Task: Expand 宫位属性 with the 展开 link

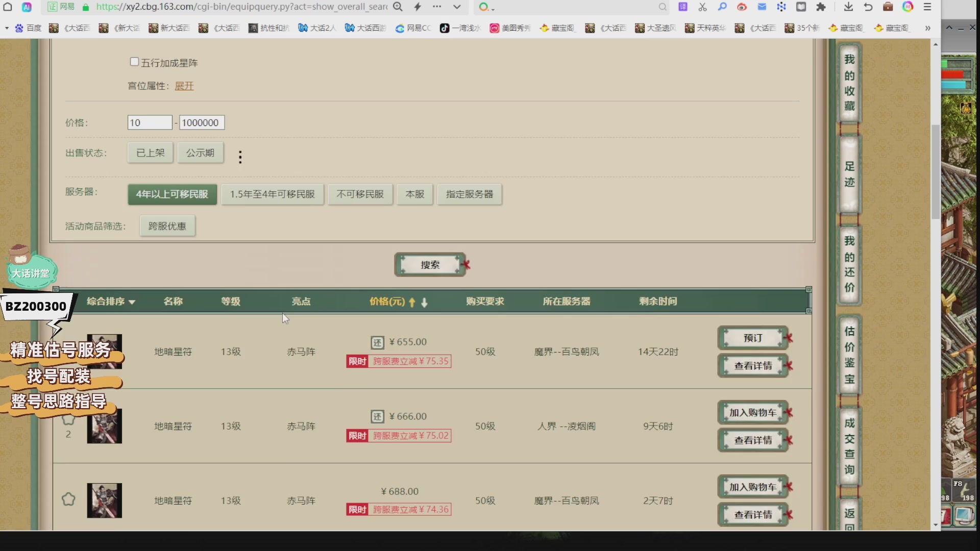Action: (x=184, y=86)
